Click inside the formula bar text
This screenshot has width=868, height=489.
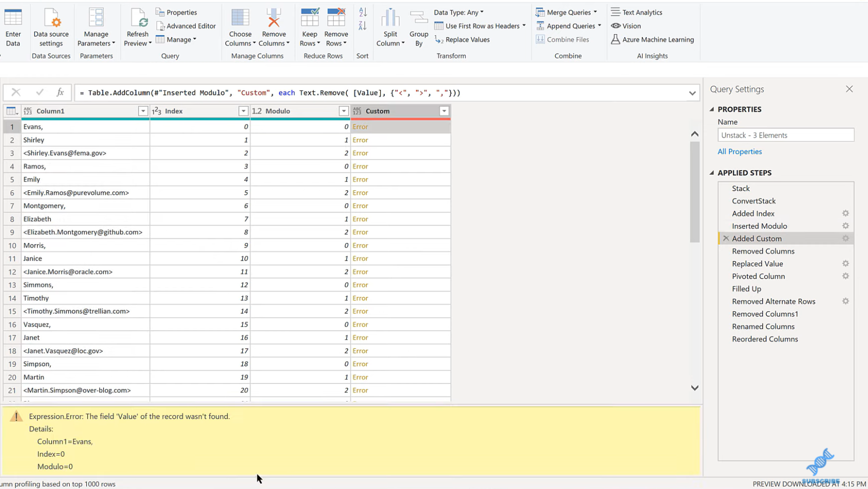point(380,93)
